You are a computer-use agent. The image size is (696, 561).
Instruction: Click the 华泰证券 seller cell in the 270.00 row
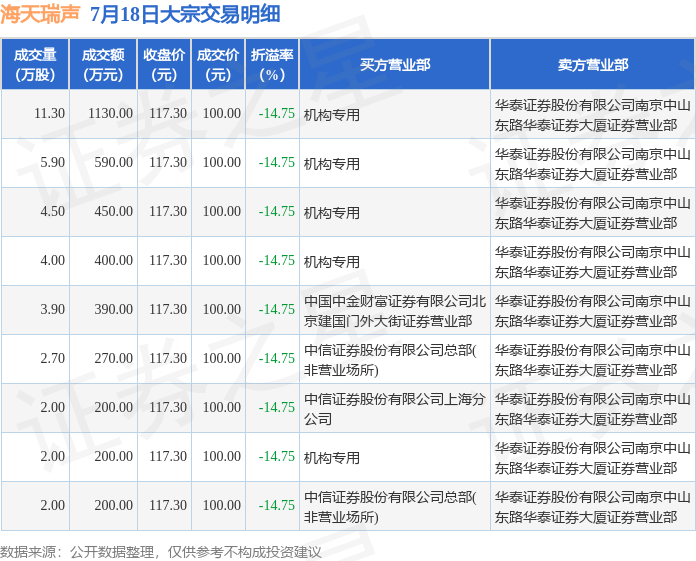pyautogui.click(x=593, y=360)
